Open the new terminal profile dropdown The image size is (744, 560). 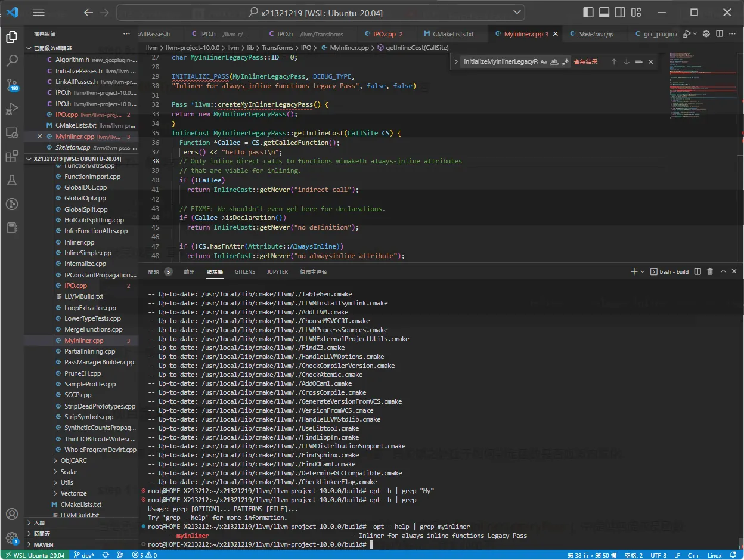tap(643, 271)
